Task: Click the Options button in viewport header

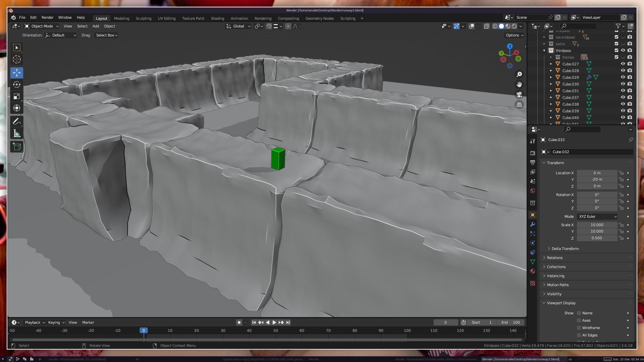Action: point(514,35)
